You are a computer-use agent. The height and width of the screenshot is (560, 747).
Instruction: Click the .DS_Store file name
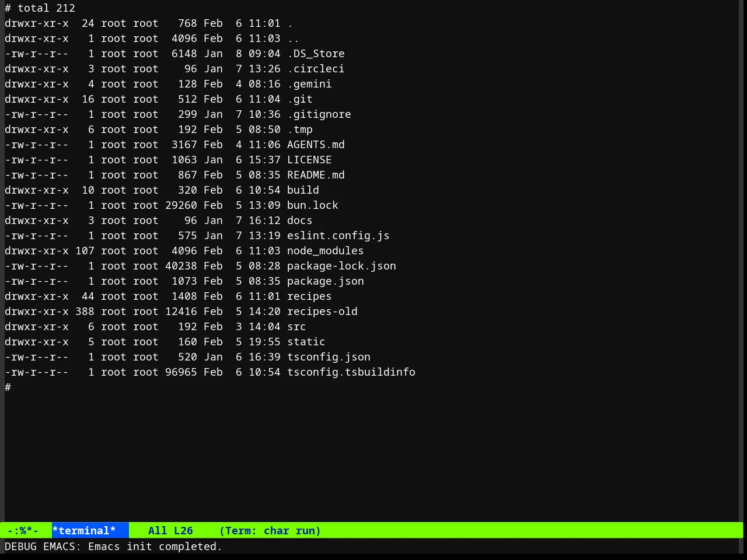pyautogui.click(x=316, y=54)
